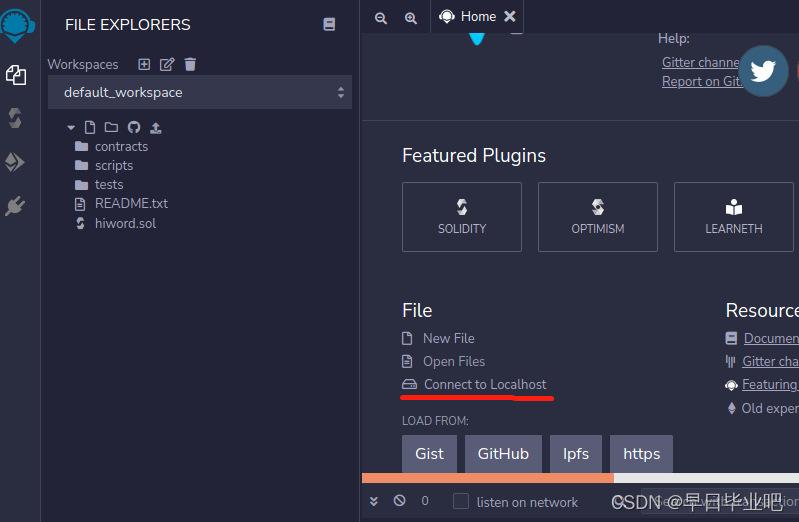Open File Explorers documentation book icon
The height and width of the screenshot is (522, 799).
pyautogui.click(x=329, y=24)
